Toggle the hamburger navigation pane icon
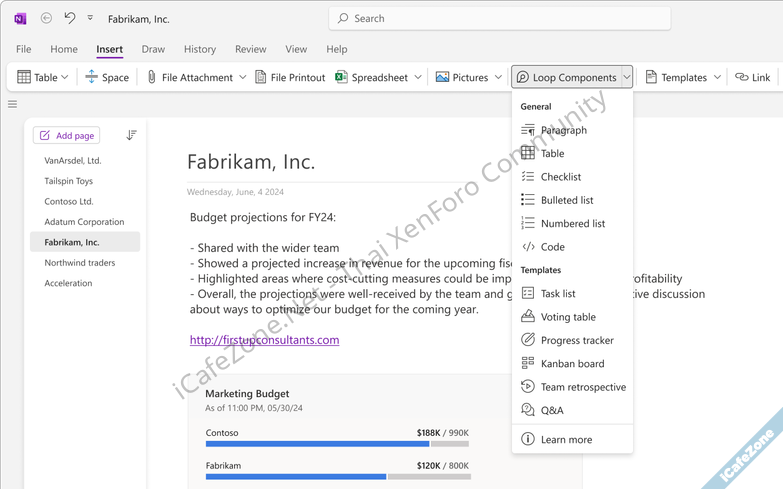This screenshot has height=489, width=783. (13, 104)
